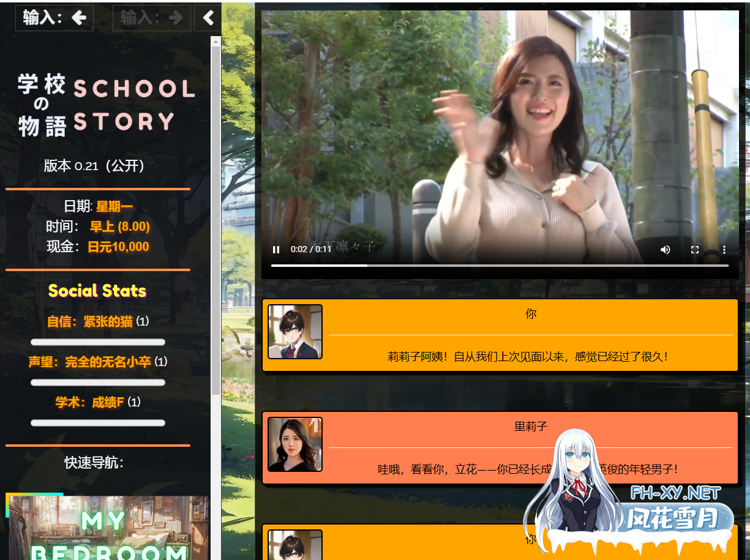The width and height of the screenshot is (750, 560).
Task: Click the FH-XY.NET watermark link
Action: click(675, 493)
